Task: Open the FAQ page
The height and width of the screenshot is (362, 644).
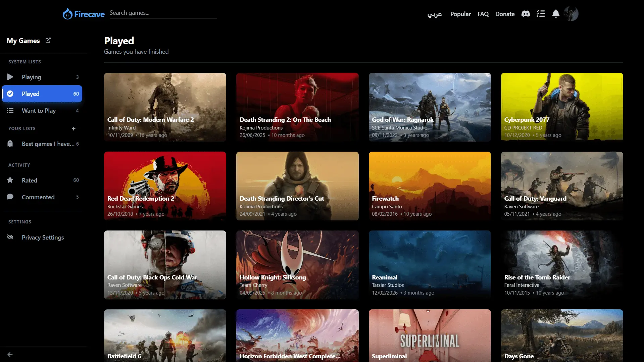Action: [x=483, y=14]
